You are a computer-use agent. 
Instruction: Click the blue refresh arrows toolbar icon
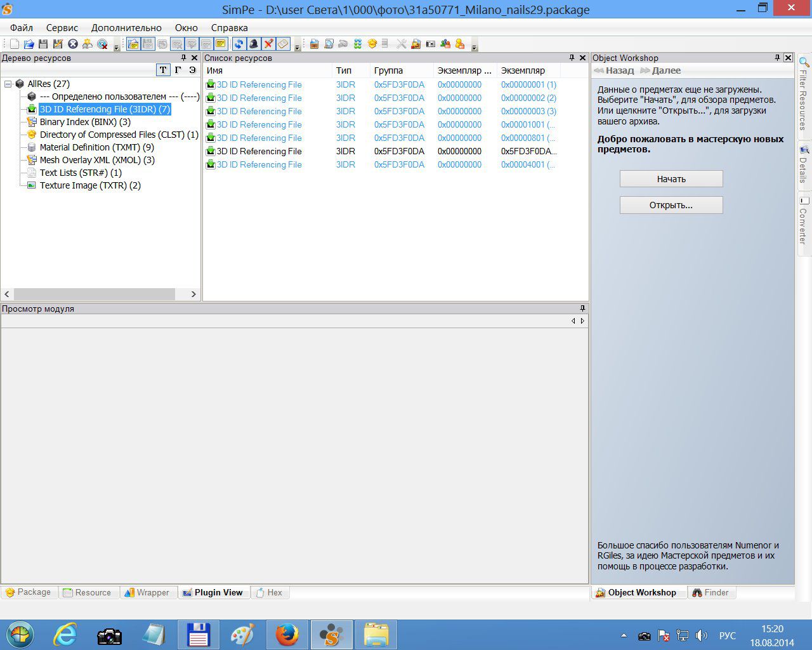[x=239, y=44]
